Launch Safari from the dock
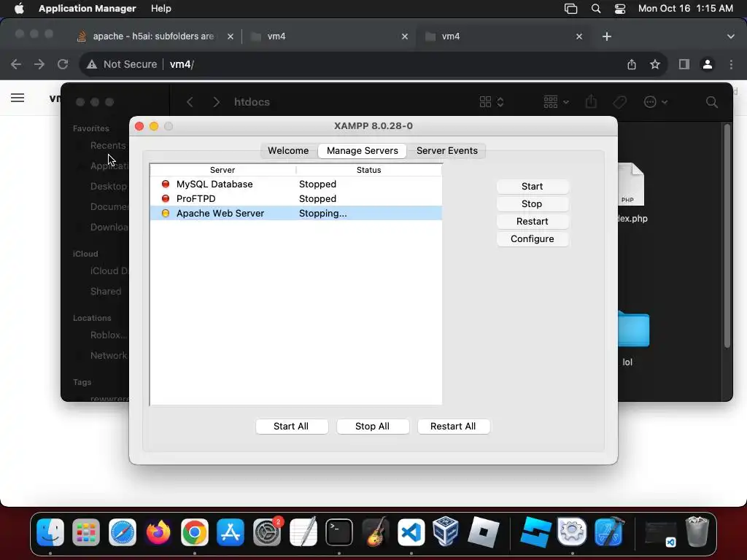Screen dimensions: 747x560 tap(123, 532)
